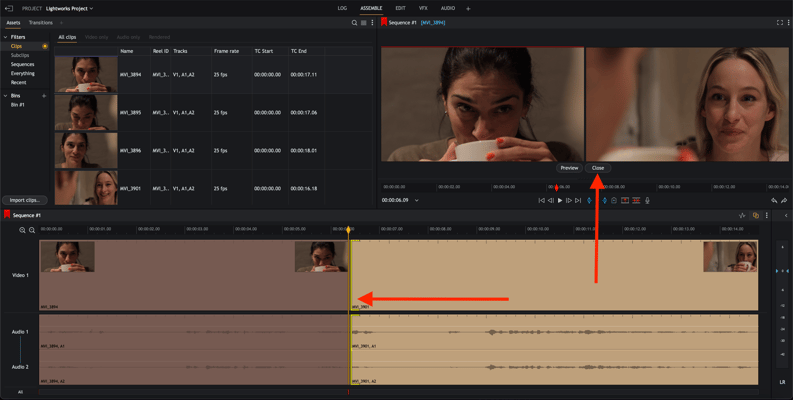Click the undo arrow icon
This screenshot has height=400, width=793.
pos(773,200)
